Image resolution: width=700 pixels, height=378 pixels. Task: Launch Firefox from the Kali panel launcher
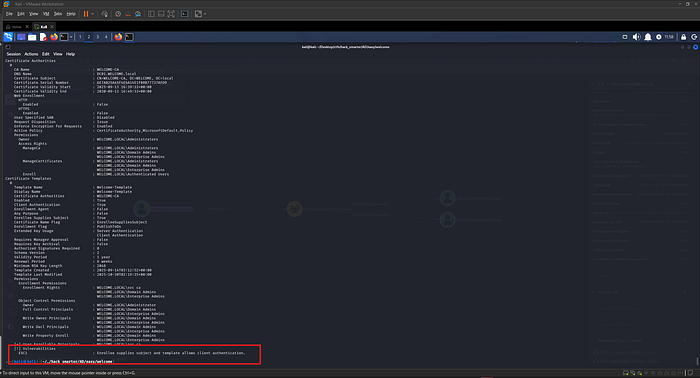click(54, 37)
